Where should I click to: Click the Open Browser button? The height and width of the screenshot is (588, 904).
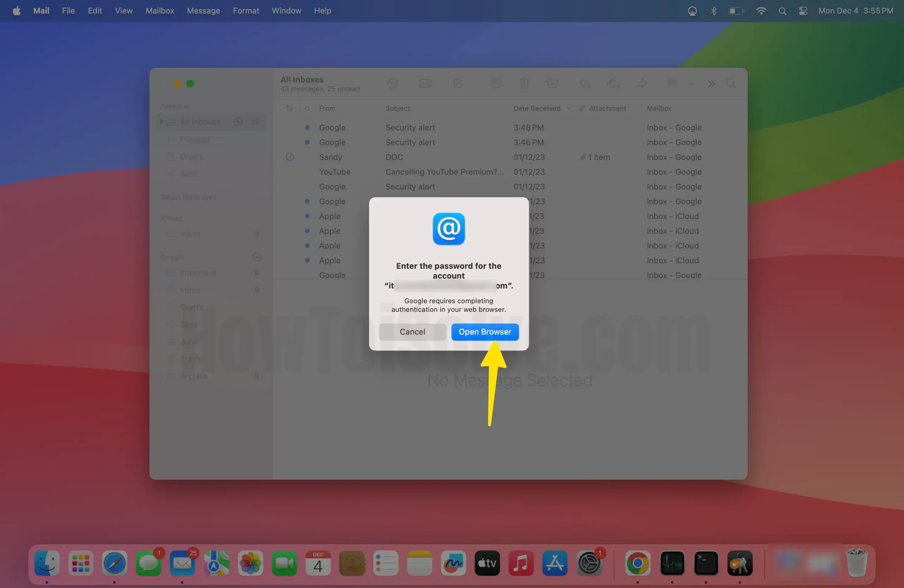click(485, 332)
